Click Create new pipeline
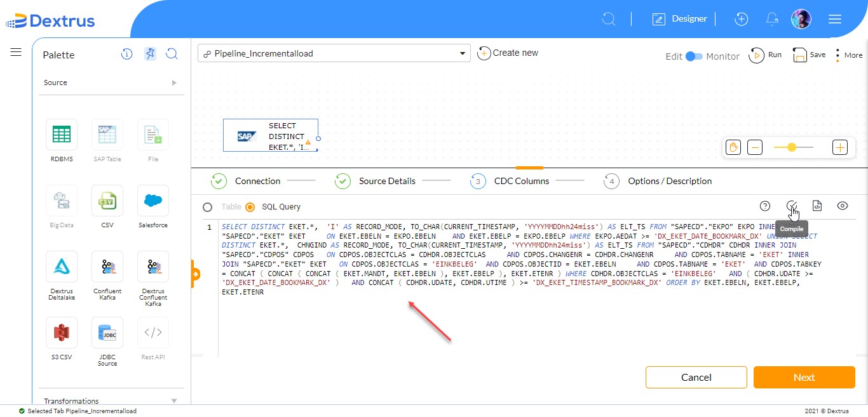 coord(508,53)
